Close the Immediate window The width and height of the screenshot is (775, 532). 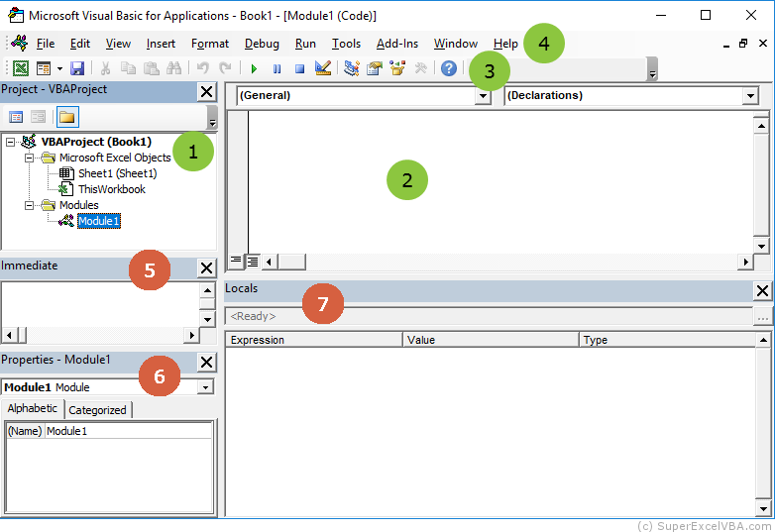click(206, 268)
